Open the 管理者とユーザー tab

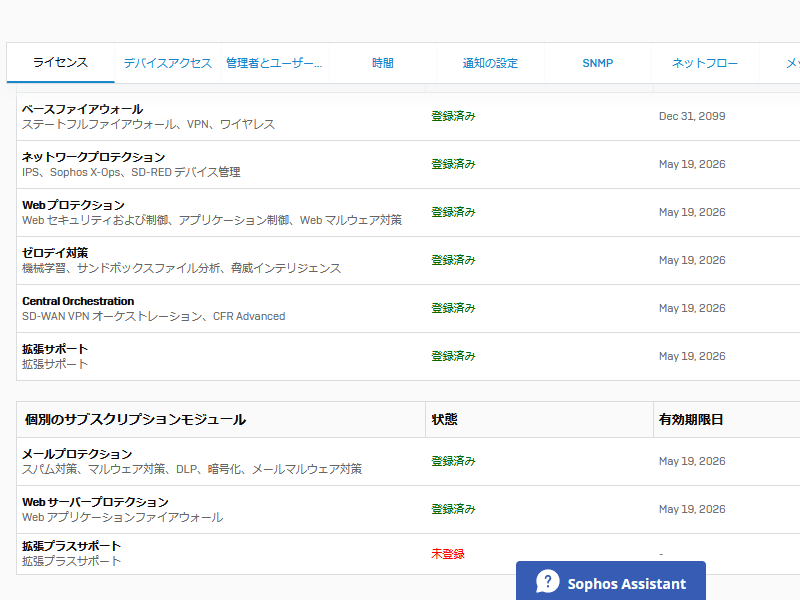(x=274, y=63)
